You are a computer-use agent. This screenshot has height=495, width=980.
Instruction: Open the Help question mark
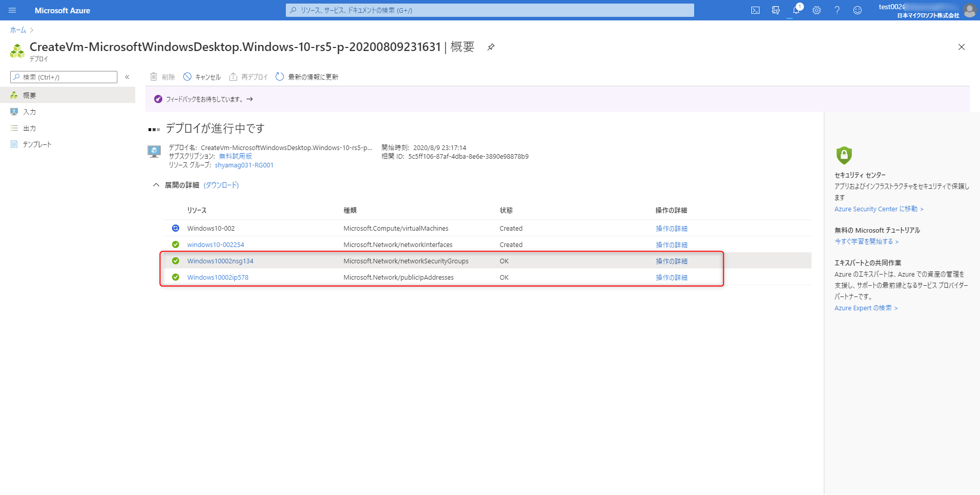tap(837, 10)
